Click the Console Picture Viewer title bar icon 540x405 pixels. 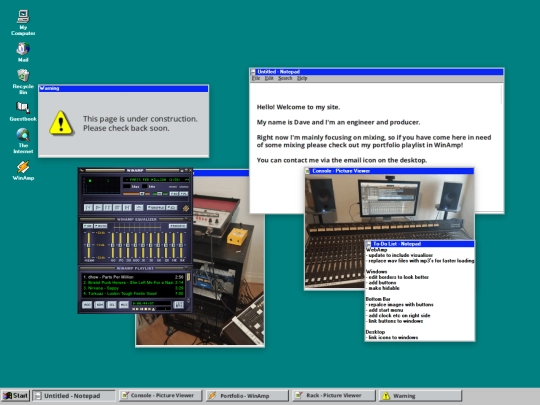308,171
